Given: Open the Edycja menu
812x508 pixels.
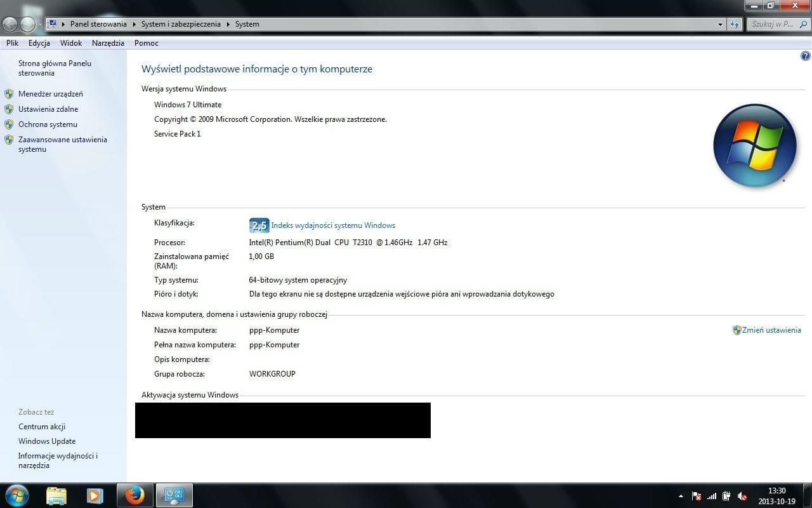Looking at the screenshot, I should (39, 43).
